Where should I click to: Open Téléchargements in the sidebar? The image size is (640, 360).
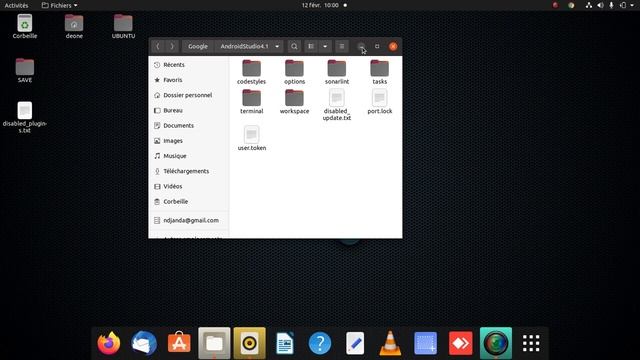click(x=189, y=171)
